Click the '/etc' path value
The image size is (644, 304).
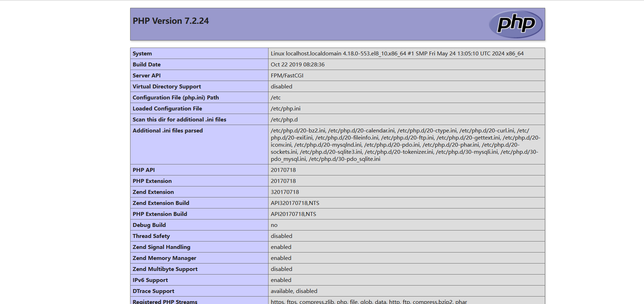click(276, 98)
